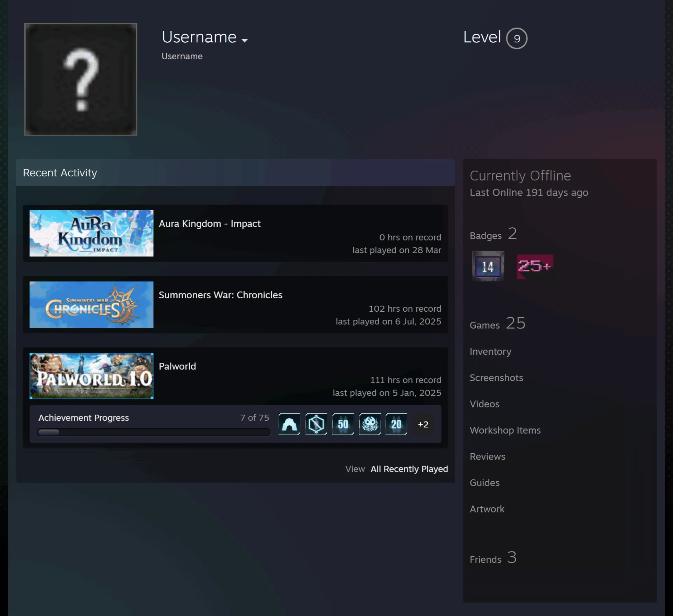673x616 pixels.
Task: Open the Games 25 list
Action: 497,323
